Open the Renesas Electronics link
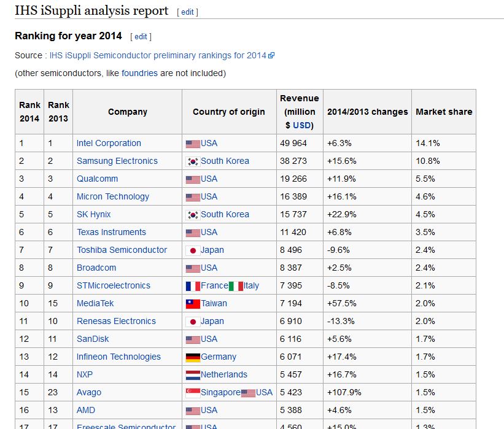This screenshot has height=429, width=504. tap(116, 321)
